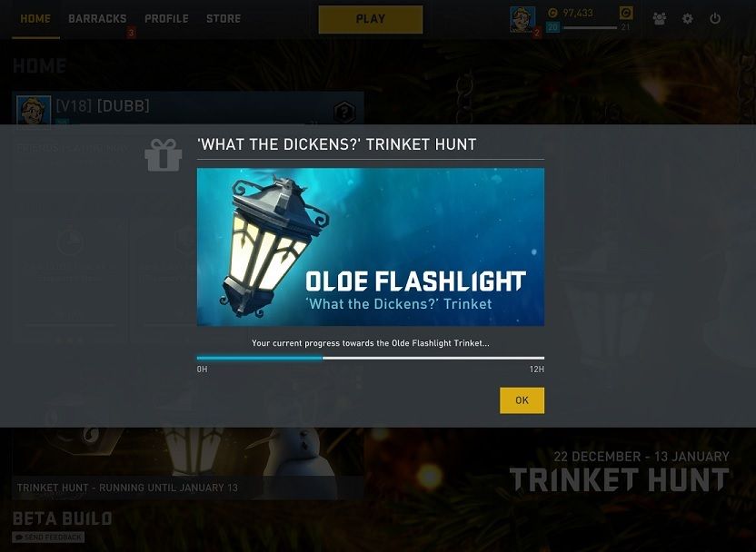Open the settings gear icon
Image resolution: width=756 pixels, height=552 pixels.
(688, 19)
